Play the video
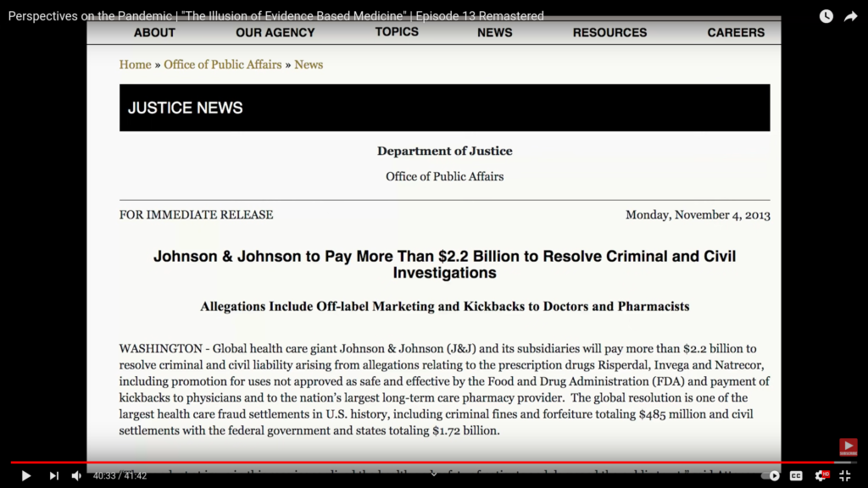The image size is (868, 488). (x=25, y=476)
